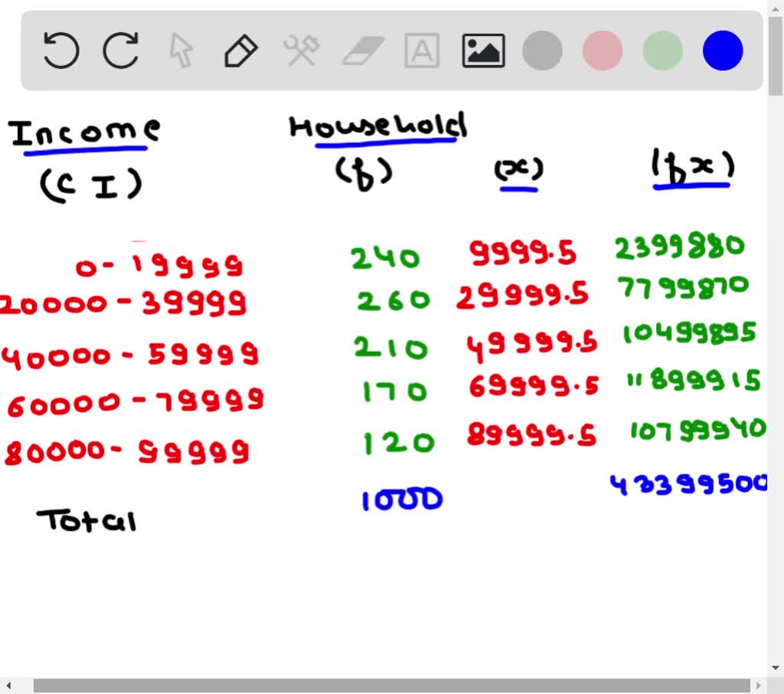784x694 pixels.
Task: Click the handwritten 'Household' heading
Action: (x=378, y=126)
